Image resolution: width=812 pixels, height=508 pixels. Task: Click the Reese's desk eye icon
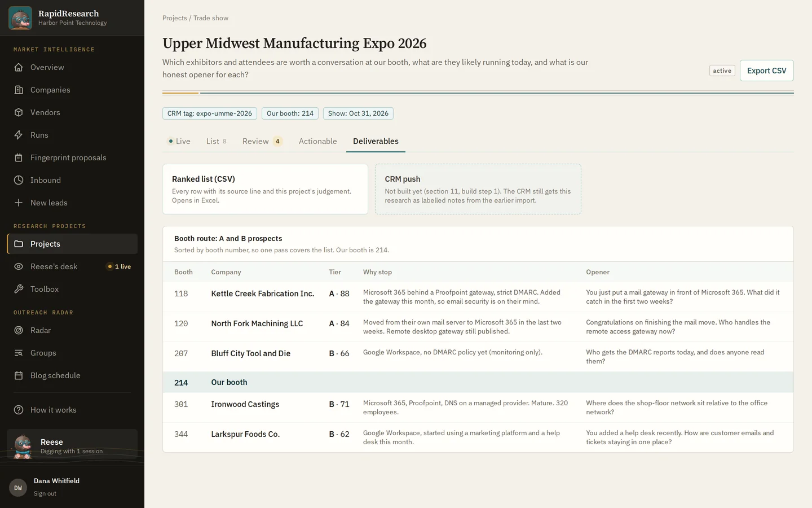tap(19, 266)
